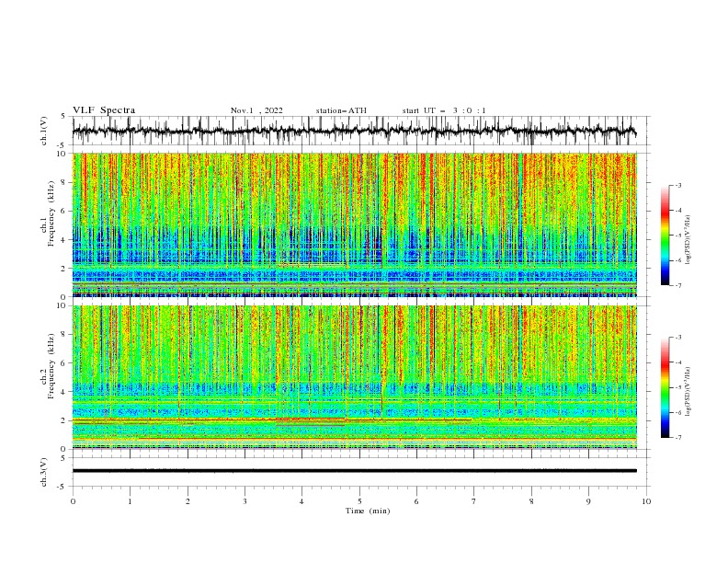Select the upper color bar's log(PSD) label
This screenshot has height=563, width=728.
click(x=688, y=240)
